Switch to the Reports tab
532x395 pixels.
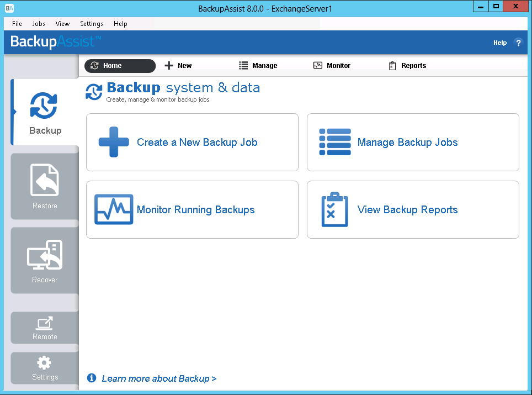407,66
